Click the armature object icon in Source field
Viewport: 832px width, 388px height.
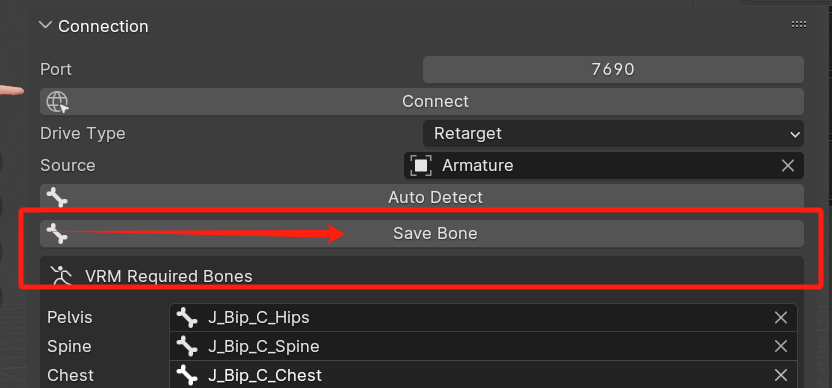421,166
